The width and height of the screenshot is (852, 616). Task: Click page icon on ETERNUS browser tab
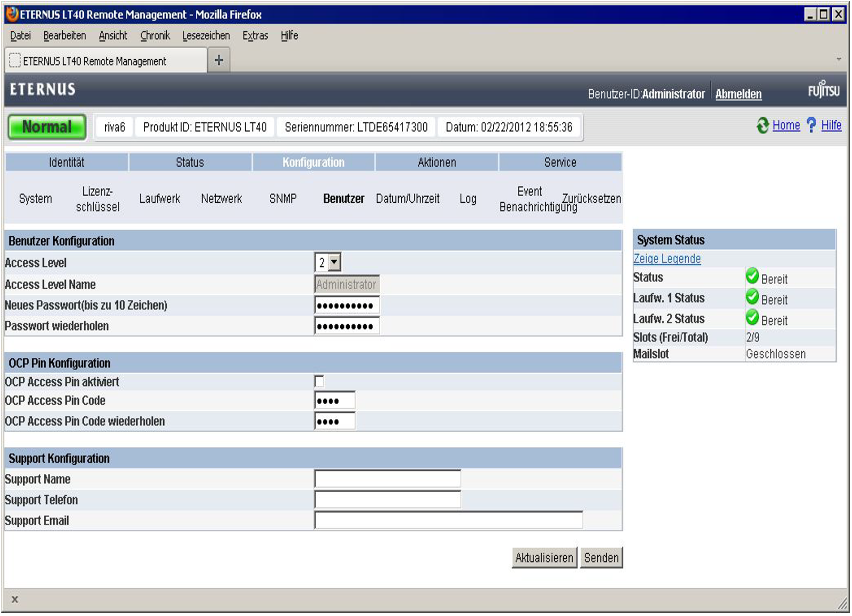pos(15,61)
